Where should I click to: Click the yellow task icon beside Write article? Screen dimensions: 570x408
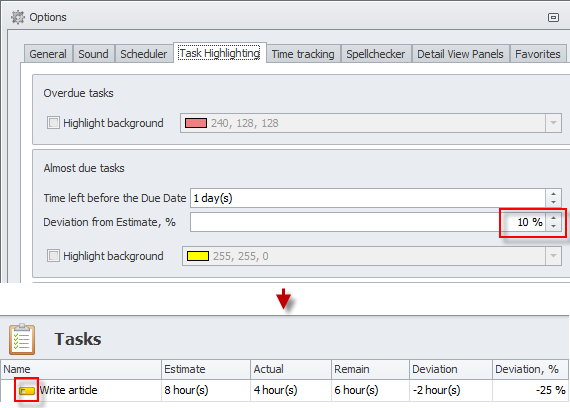click(27, 391)
